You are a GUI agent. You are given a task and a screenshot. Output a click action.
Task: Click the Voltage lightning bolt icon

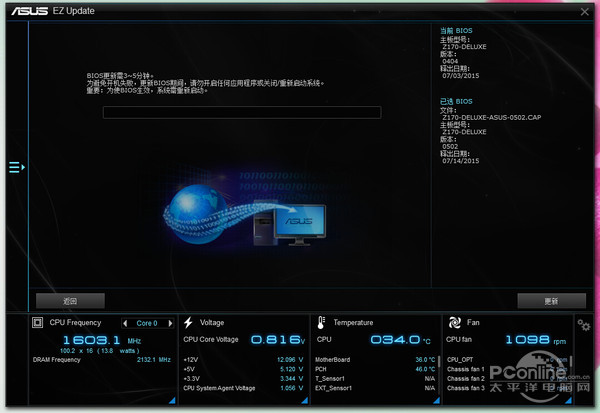tap(188, 323)
